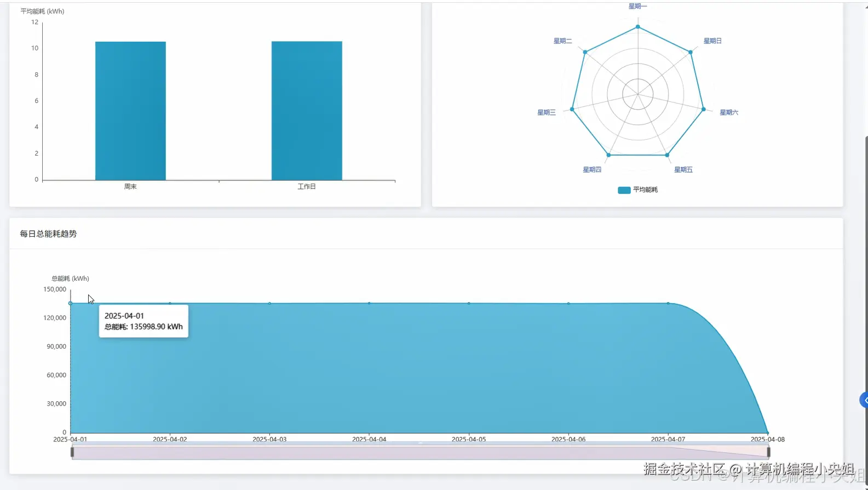Image resolution: width=868 pixels, height=490 pixels.
Task: Toggle the 平均能耗 legend swatch
Action: [624, 190]
